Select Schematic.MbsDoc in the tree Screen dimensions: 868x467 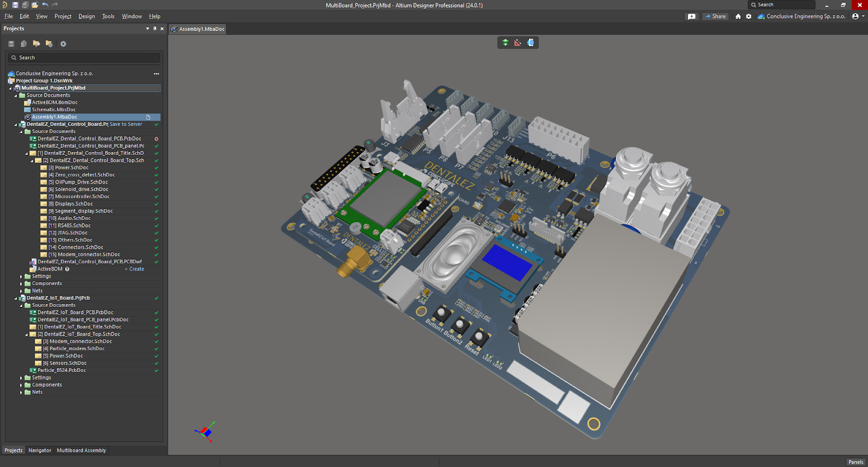coord(54,110)
